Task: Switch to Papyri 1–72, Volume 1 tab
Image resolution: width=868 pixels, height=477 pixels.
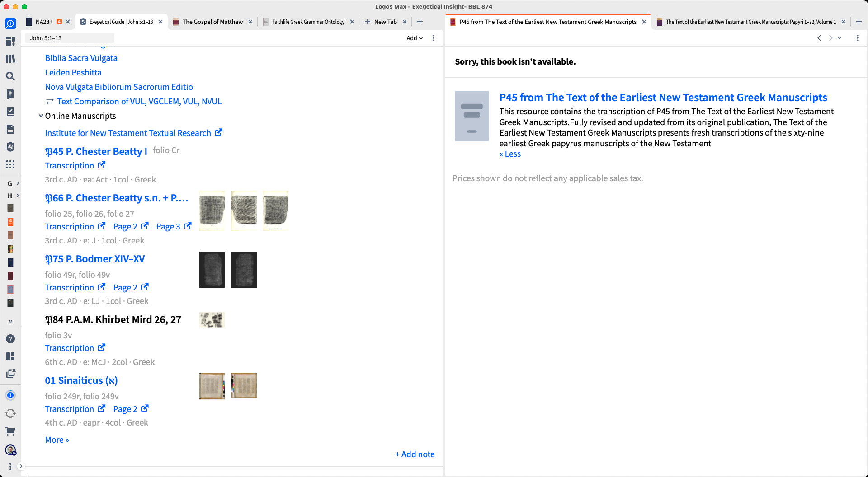Action: click(750, 22)
